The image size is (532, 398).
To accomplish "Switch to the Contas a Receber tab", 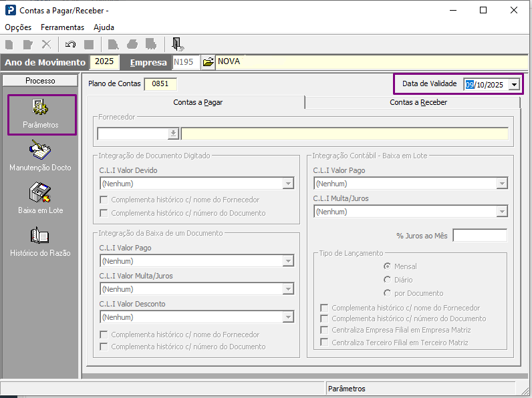I will (418, 102).
